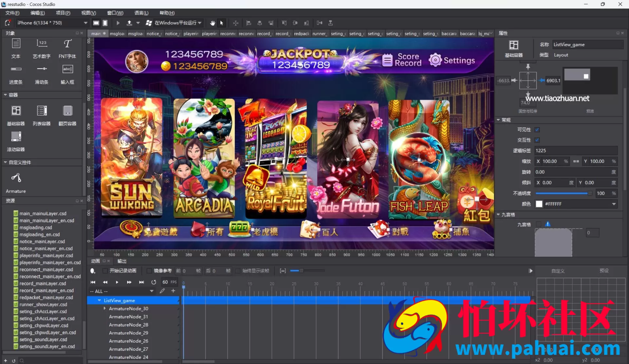The height and width of the screenshot is (364, 629).
Task: Select record_mainLayer.csd resource file
Action: click(x=43, y=283)
